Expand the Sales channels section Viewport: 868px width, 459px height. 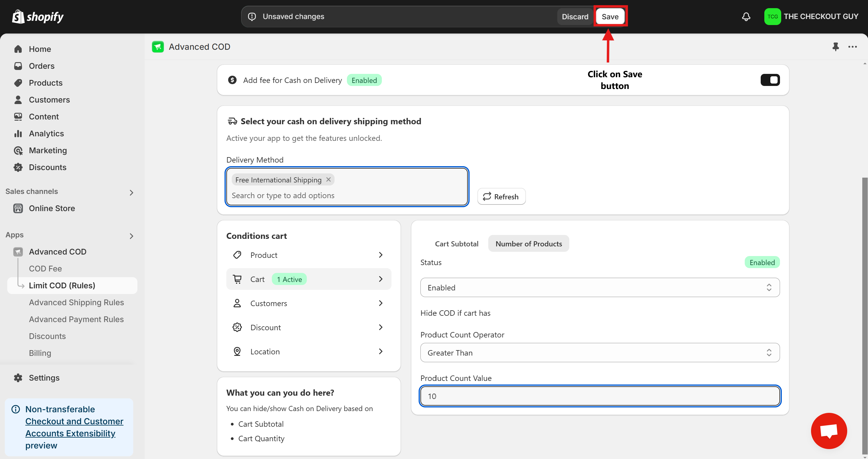(132, 193)
